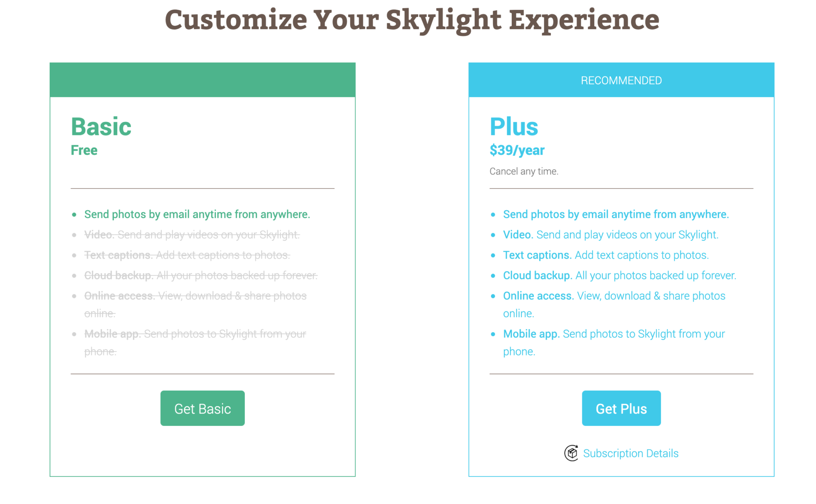Viewport: 816px width, 504px height.
Task: Click the Get Basic button
Action: click(x=202, y=408)
